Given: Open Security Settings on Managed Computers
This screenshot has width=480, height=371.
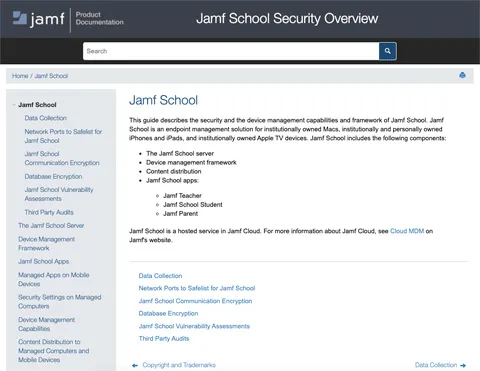Looking at the screenshot, I should [60, 302].
